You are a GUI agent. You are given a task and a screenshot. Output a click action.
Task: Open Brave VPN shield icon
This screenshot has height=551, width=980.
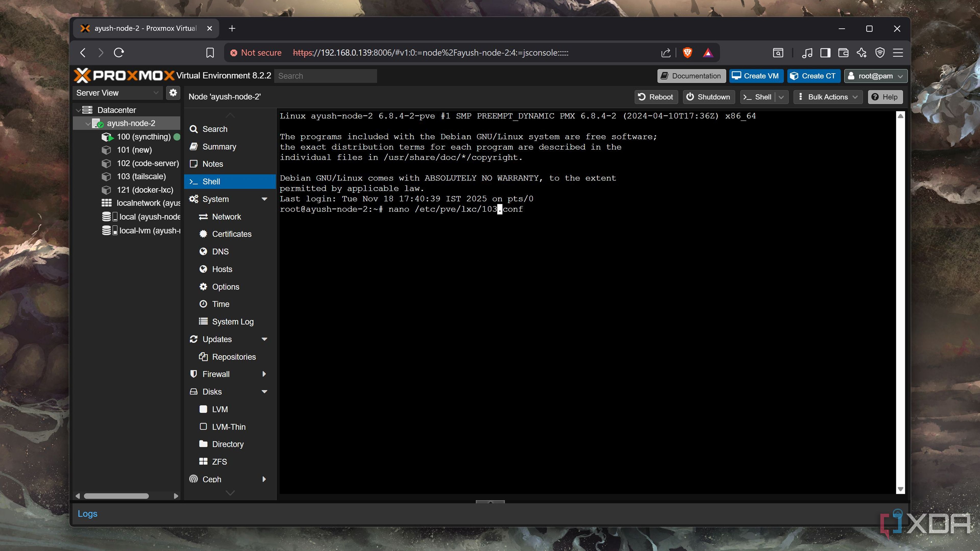pos(880,53)
